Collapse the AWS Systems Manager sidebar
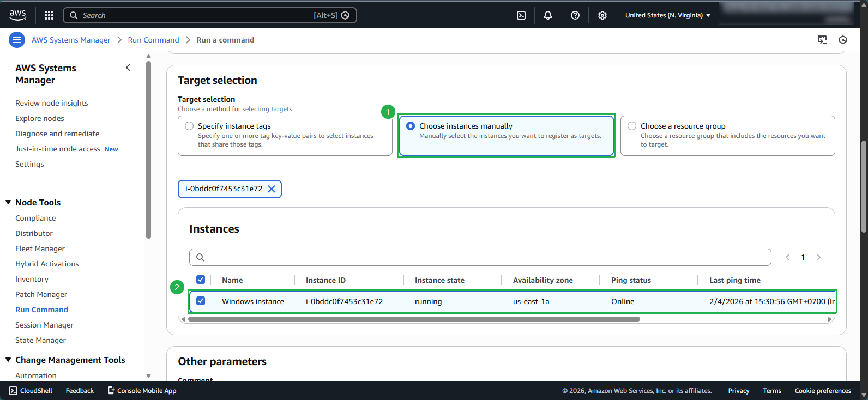 tap(128, 68)
